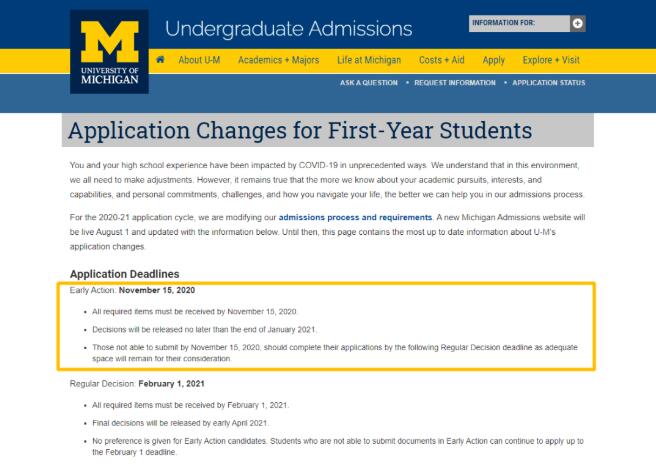Open the Costs + Aid menu
Viewport: 656px width, 465px height.
442,60
